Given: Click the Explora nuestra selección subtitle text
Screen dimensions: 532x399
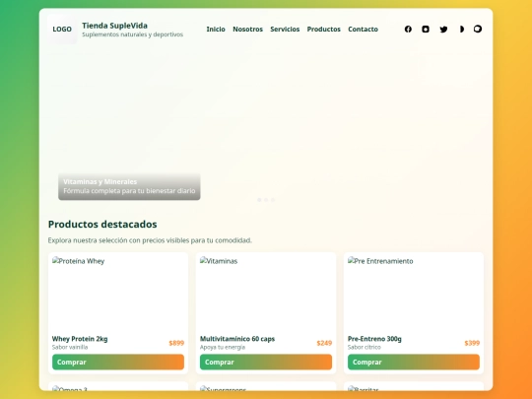Looking at the screenshot, I should click(x=150, y=240).
